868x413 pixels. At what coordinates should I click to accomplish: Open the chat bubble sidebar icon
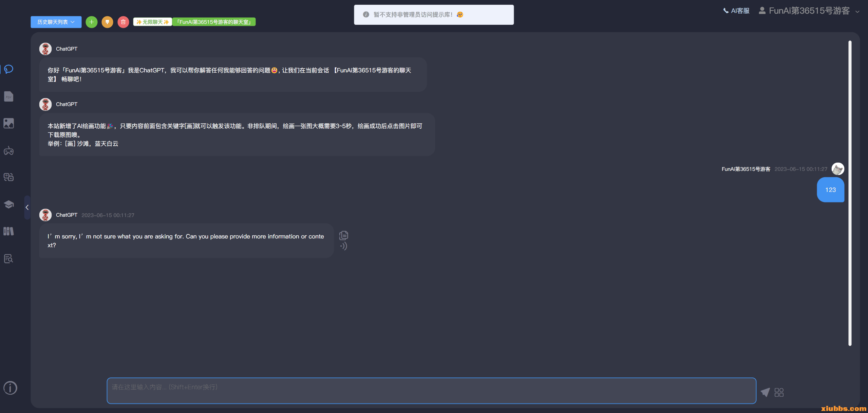coord(9,69)
